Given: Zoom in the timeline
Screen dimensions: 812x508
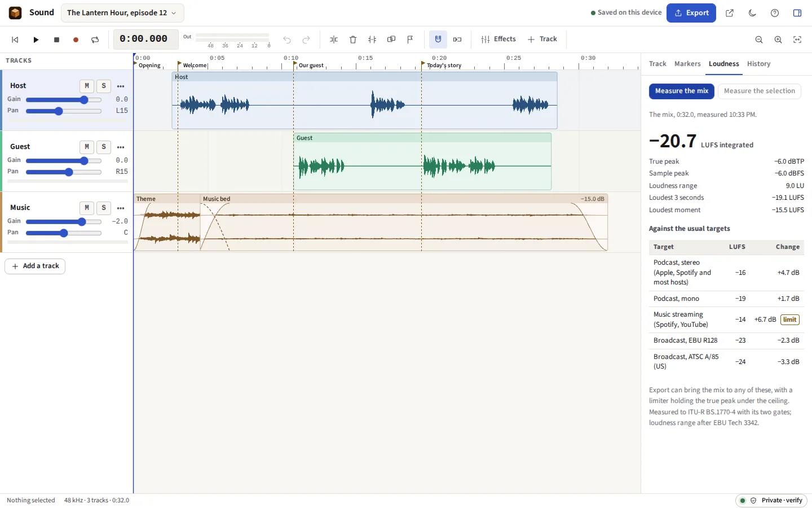Looking at the screenshot, I should coord(778,40).
